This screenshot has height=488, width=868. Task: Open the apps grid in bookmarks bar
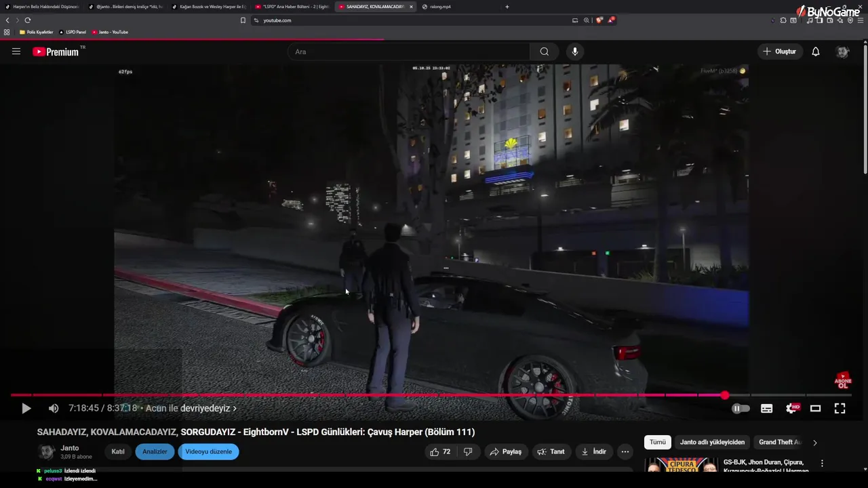click(7, 32)
